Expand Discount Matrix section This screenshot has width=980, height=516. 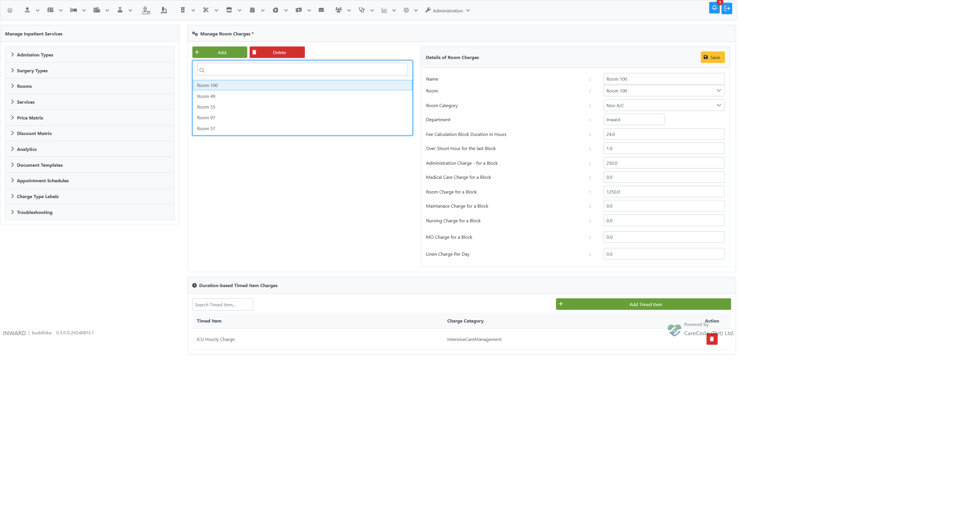click(x=90, y=134)
